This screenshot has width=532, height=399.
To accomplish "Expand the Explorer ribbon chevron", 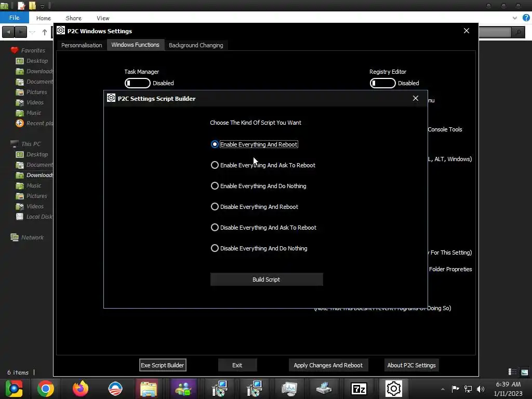I will pos(515,18).
